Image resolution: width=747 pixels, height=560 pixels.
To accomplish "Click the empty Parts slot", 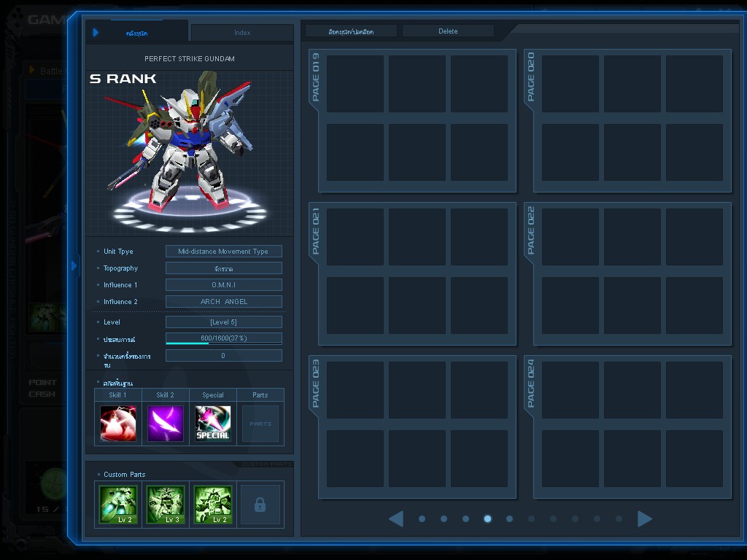I will pos(260,424).
